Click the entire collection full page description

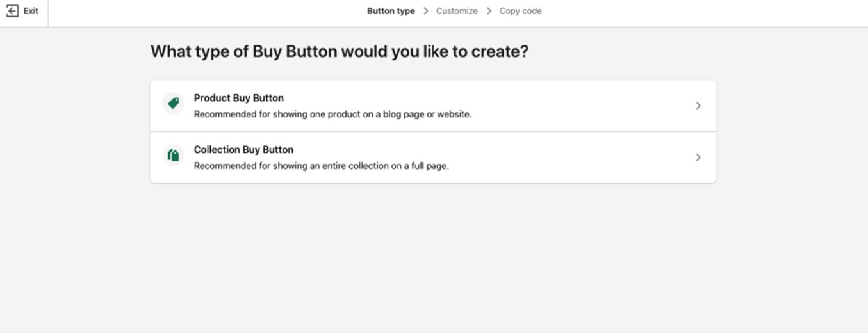[x=321, y=166]
